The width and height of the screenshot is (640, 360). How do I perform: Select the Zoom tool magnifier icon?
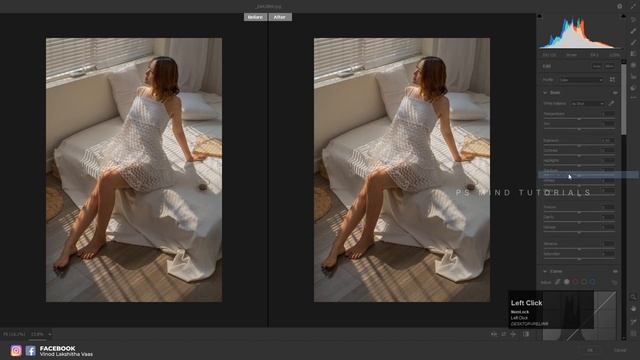tap(633, 297)
